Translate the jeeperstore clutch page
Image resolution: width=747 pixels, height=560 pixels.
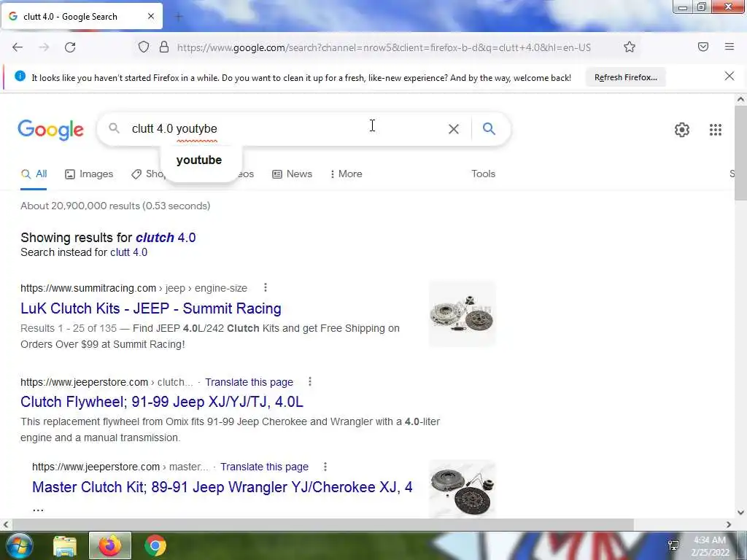tap(249, 382)
